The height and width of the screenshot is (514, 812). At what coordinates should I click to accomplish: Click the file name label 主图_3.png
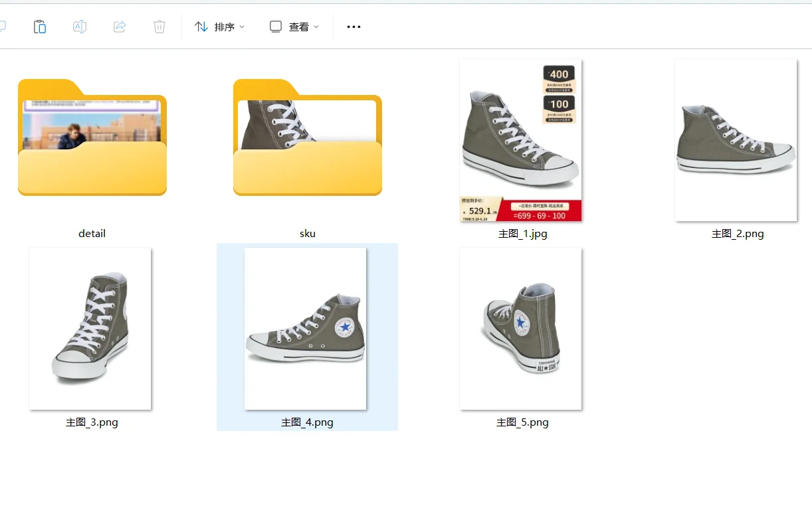pyautogui.click(x=92, y=422)
